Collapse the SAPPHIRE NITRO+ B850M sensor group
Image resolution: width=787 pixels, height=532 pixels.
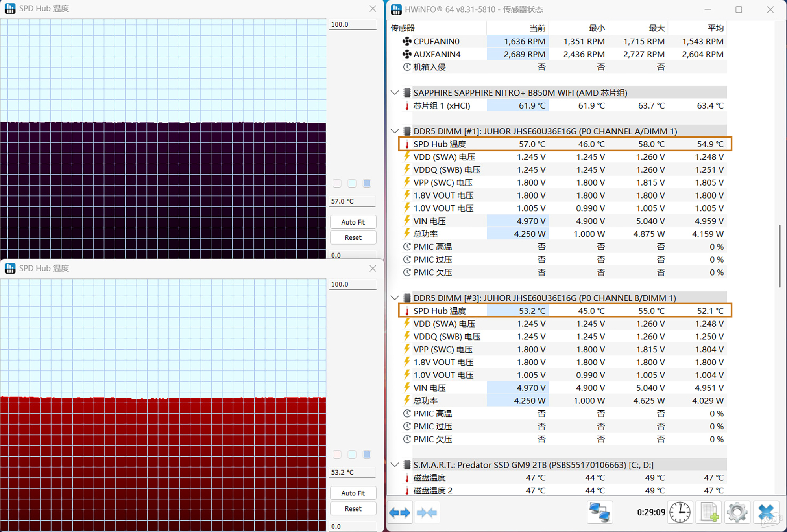tap(395, 93)
